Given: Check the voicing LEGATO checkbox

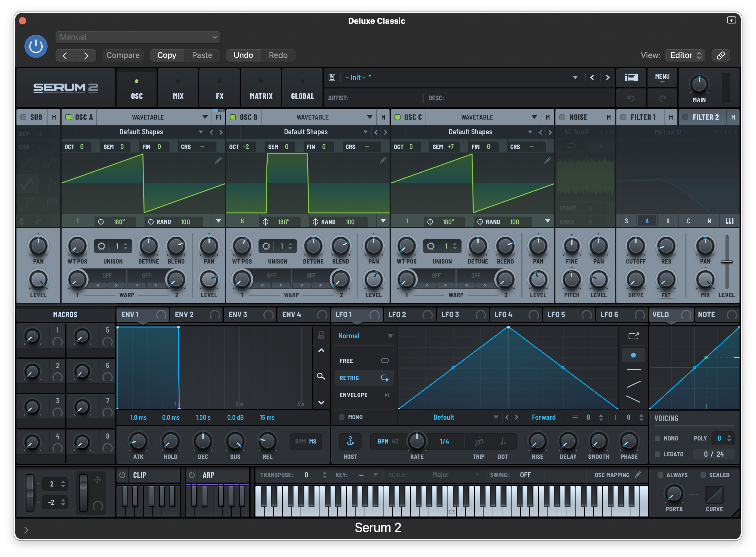Looking at the screenshot, I should (657, 454).
